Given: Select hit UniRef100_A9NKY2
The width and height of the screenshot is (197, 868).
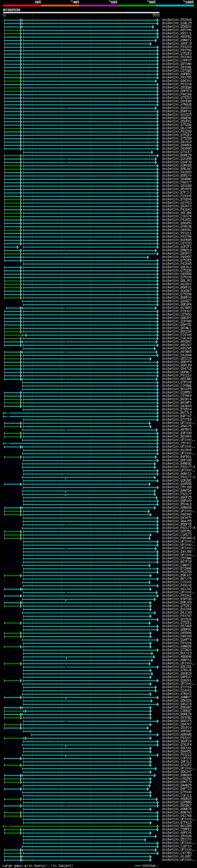Looking at the screenshot, I should pos(177,40).
